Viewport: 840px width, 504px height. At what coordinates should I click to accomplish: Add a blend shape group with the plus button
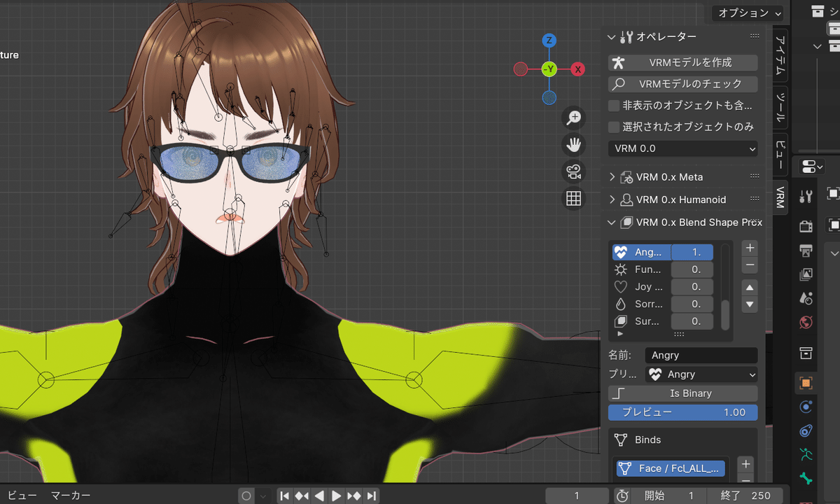[x=750, y=248]
